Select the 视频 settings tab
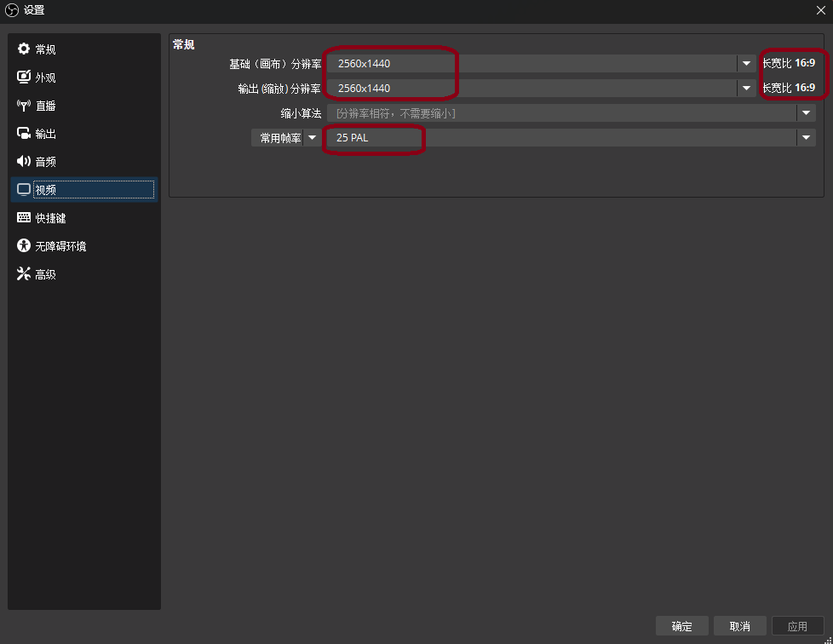This screenshot has width=833, height=644. [84, 190]
